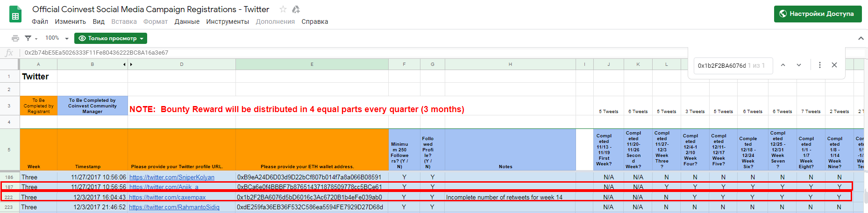The width and height of the screenshot is (868, 213).
Task: Click the document title text
Action: click(150, 9)
